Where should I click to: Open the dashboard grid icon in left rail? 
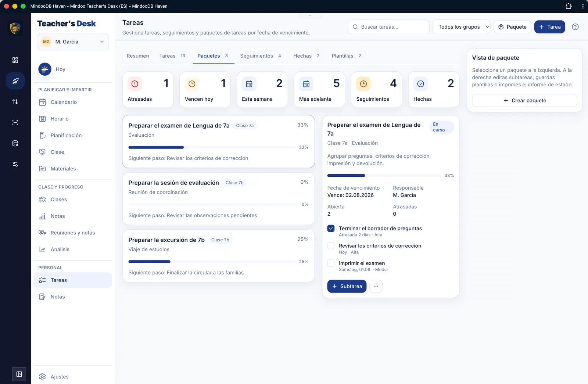point(15,60)
